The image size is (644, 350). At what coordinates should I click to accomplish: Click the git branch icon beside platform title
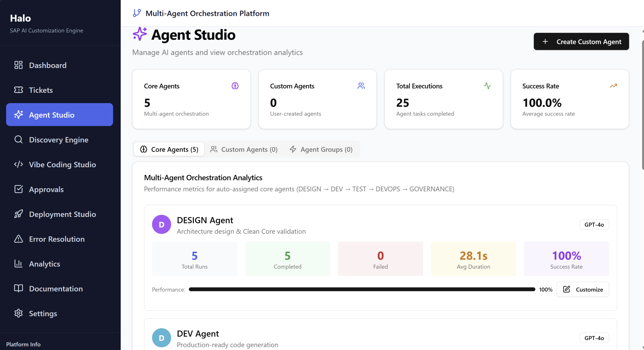(137, 13)
